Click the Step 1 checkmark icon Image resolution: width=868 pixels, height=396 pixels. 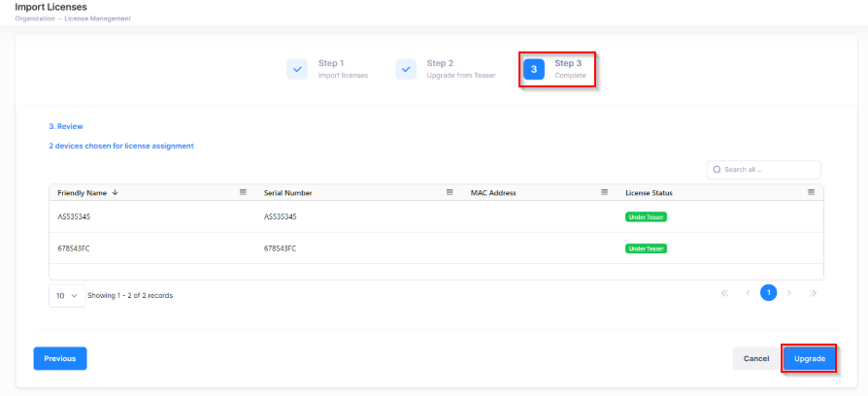[x=297, y=69]
